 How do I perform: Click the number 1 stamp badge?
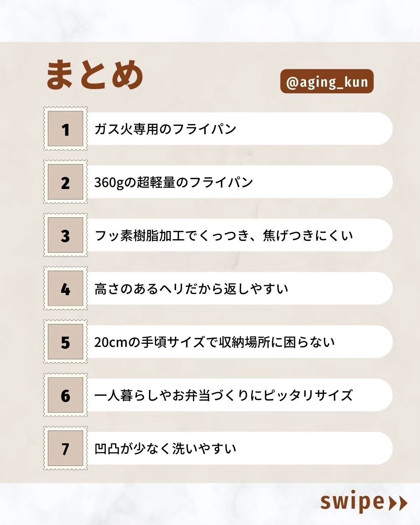(65, 129)
